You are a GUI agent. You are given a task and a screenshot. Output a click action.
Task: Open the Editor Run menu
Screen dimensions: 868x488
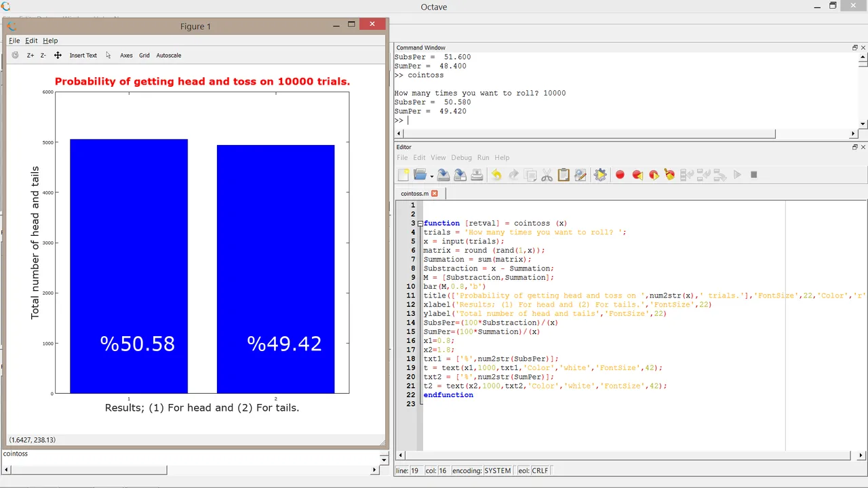[483, 158]
